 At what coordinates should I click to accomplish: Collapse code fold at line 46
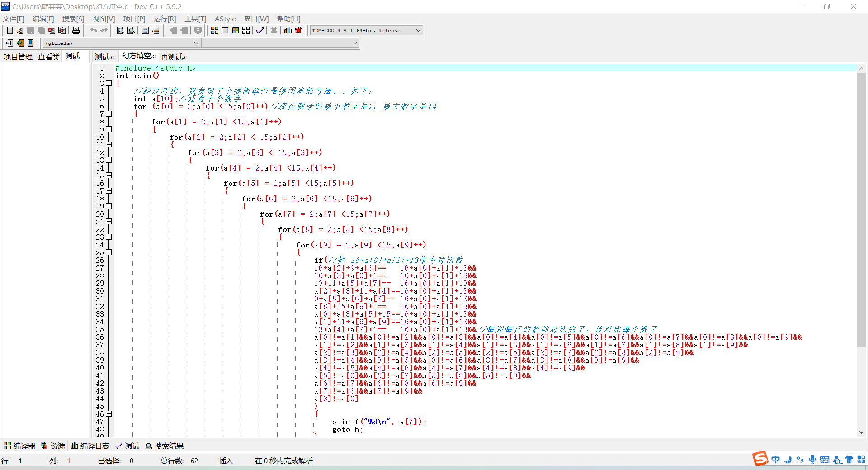(109, 414)
